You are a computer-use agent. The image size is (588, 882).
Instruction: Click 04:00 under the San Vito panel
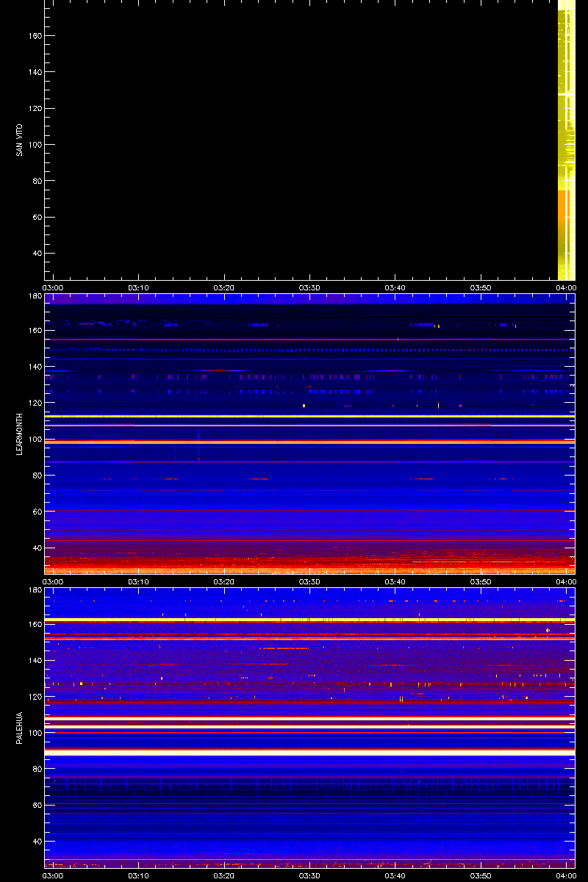click(x=566, y=287)
